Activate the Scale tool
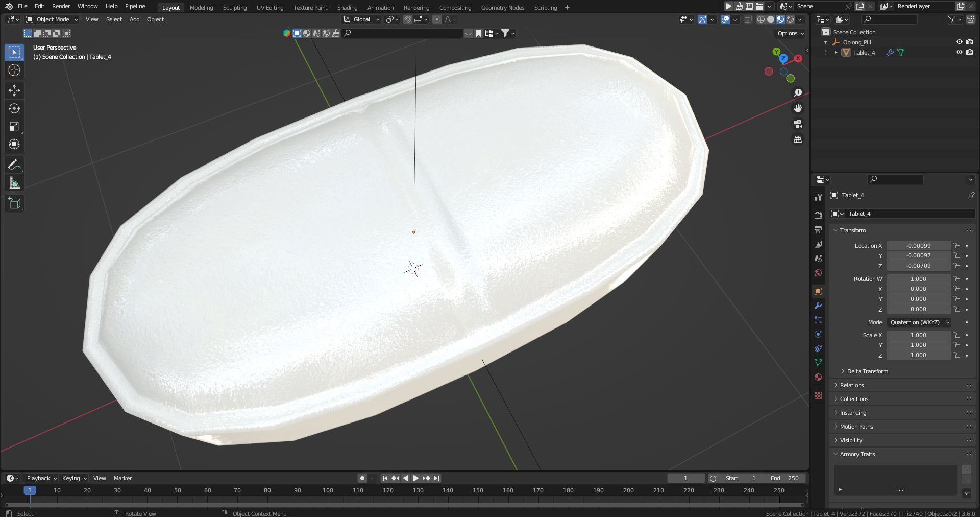 (14, 126)
